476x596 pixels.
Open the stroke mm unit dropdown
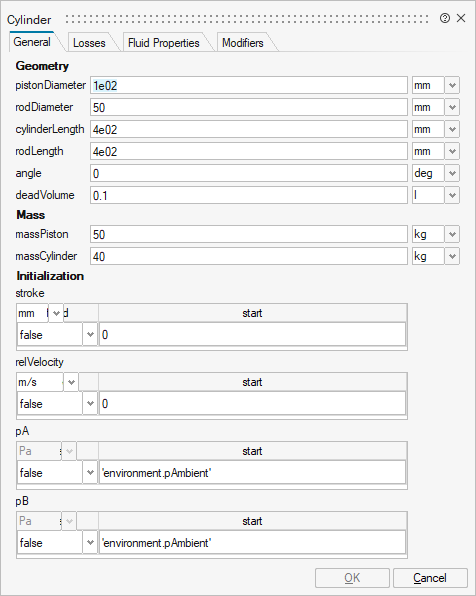[x=56, y=313]
